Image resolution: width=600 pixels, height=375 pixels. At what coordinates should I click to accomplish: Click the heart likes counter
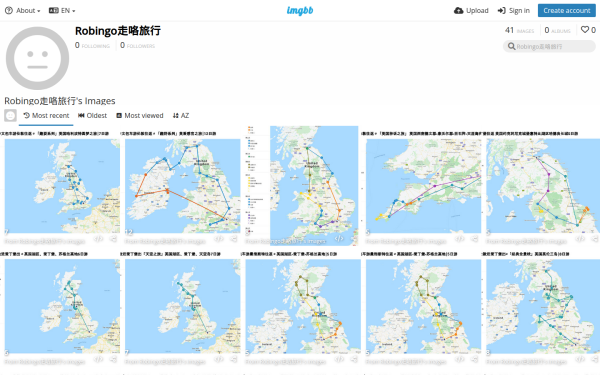point(588,30)
